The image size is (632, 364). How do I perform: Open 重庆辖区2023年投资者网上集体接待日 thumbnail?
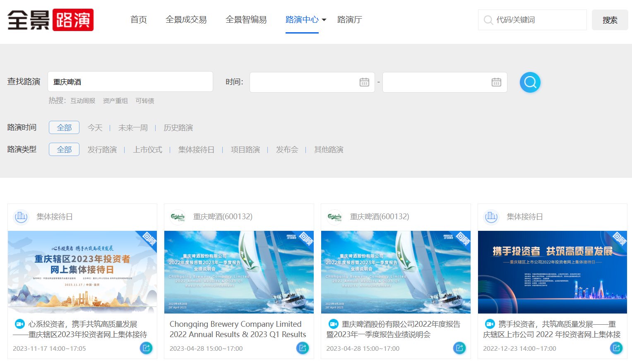tap(82, 272)
